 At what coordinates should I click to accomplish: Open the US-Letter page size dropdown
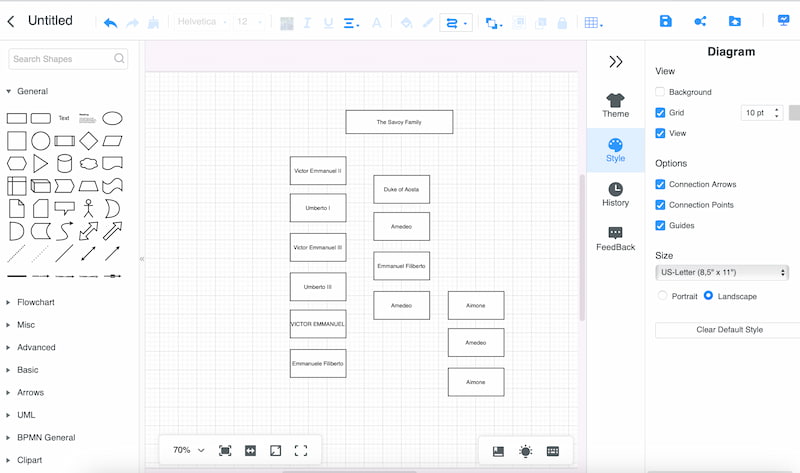721,272
